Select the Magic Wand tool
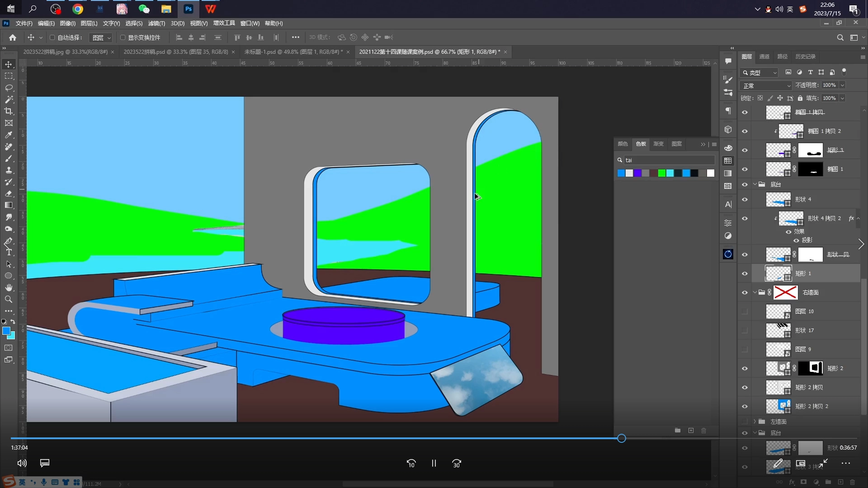This screenshot has height=488, width=868. tap(9, 99)
